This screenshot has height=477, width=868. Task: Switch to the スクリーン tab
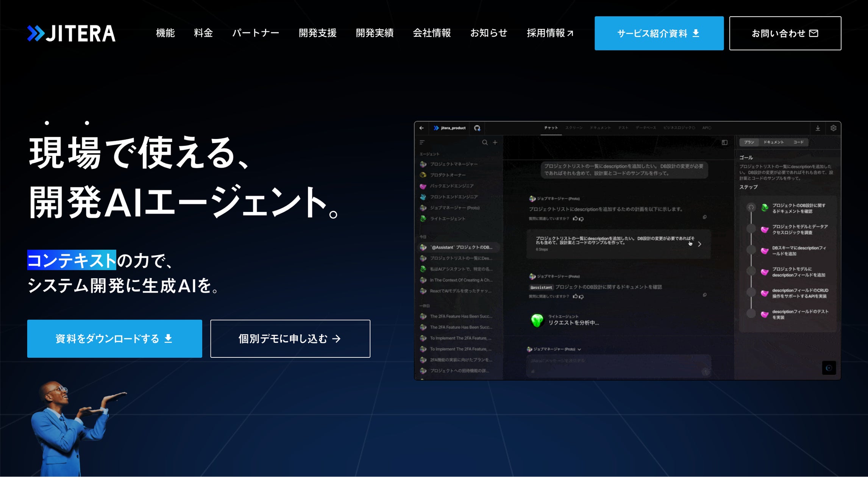[575, 128]
